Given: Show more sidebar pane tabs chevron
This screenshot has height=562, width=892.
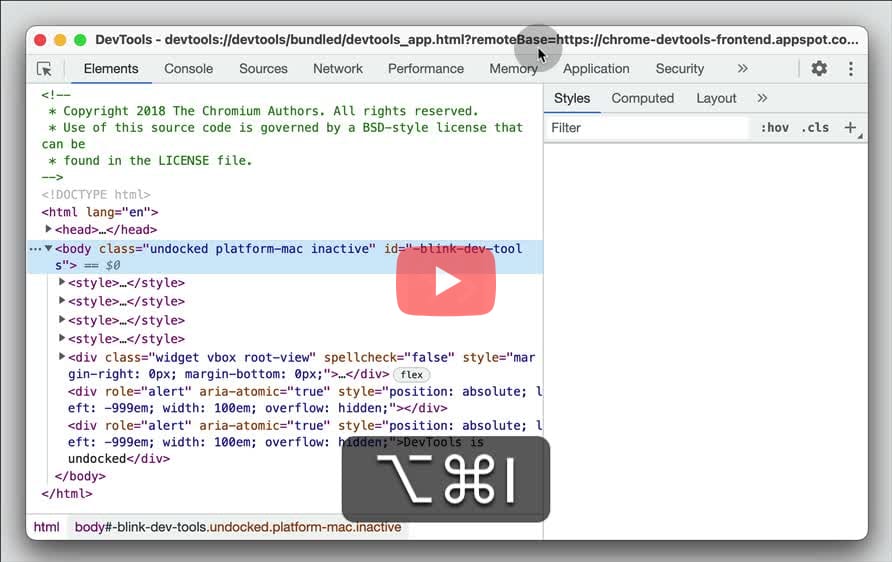Looking at the screenshot, I should click(x=762, y=98).
